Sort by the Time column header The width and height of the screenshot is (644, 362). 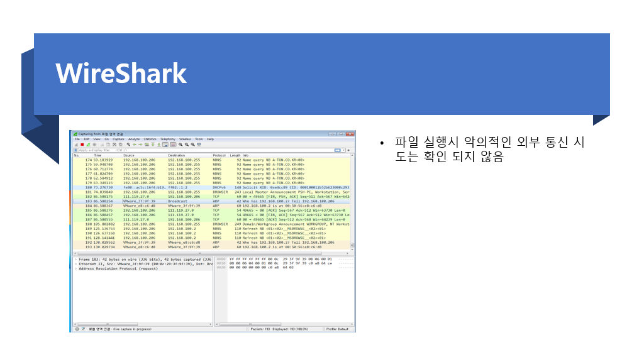coord(97,156)
